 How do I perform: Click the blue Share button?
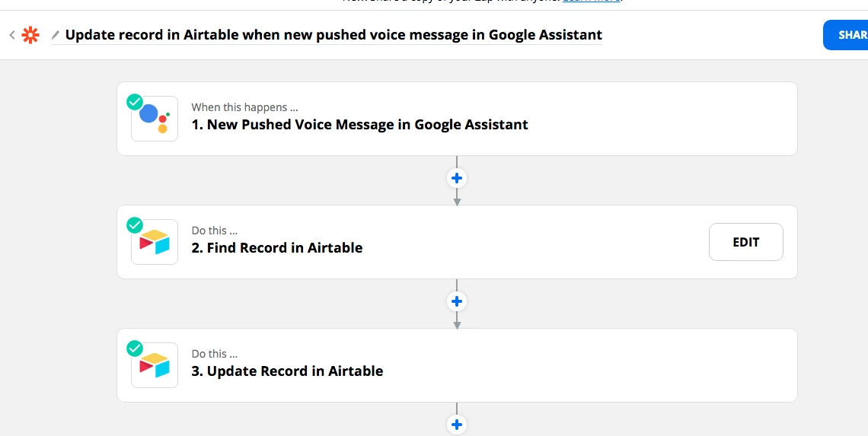tap(845, 35)
